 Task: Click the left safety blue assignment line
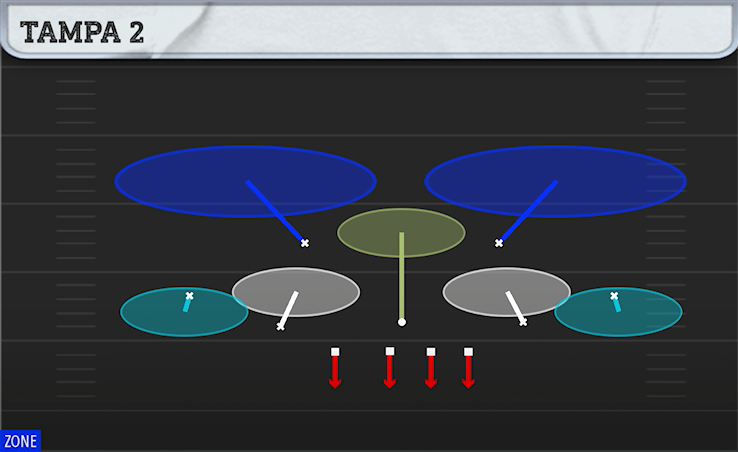click(x=275, y=211)
